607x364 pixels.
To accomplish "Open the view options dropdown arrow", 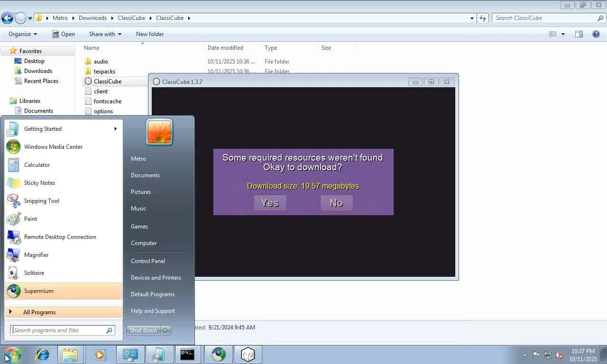I will tap(563, 34).
